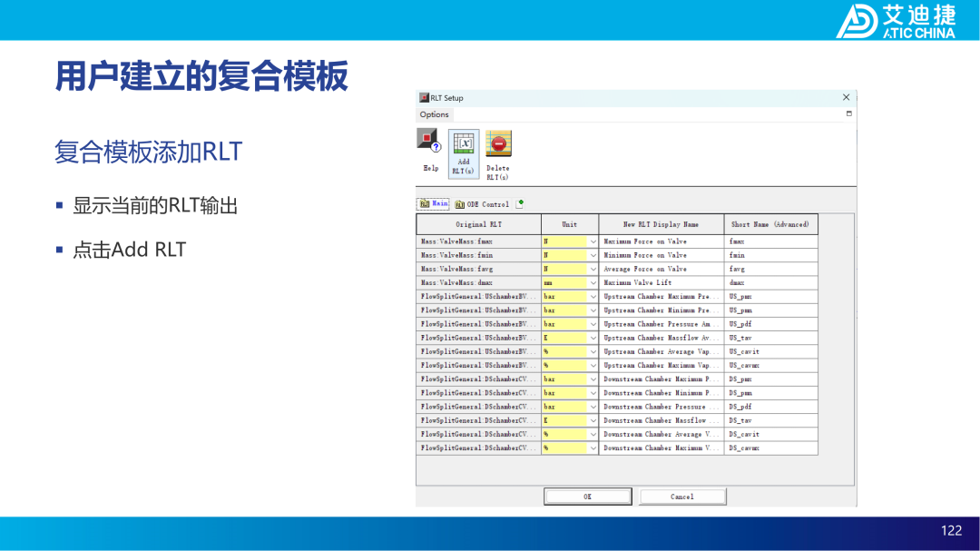Open unit dropdown for US_pmx row
The width and height of the screenshot is (980, 551).
coord(593,297)
